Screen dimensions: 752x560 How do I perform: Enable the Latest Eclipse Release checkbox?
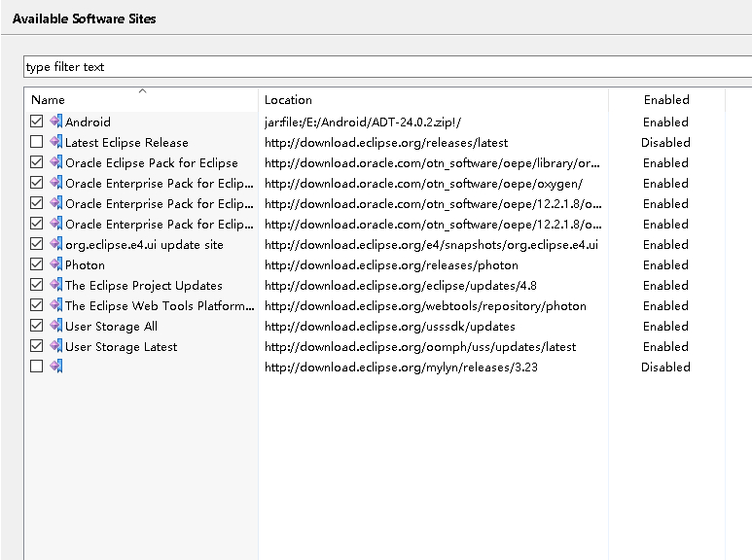[x=37, y=142]
